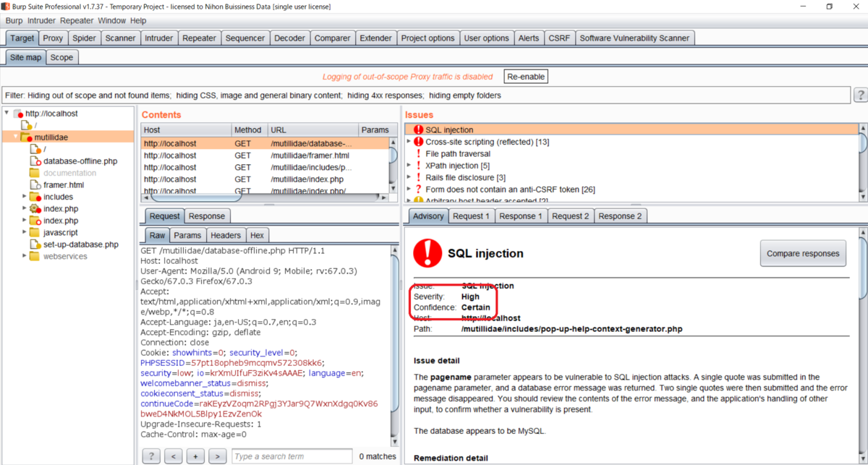The image size is (868, 465).
Task: Expand the first index.php node with gear
Action: [25, 208]
